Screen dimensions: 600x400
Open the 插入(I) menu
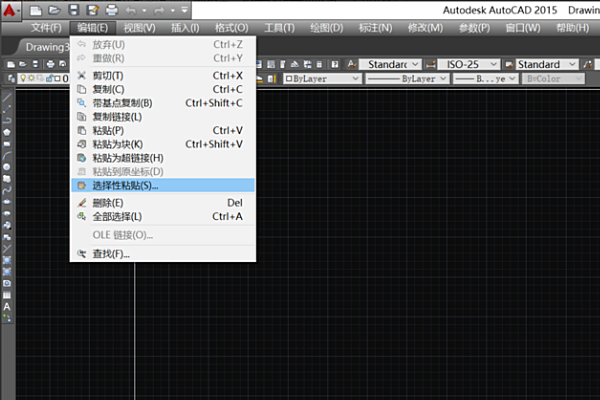click(185, 28)
